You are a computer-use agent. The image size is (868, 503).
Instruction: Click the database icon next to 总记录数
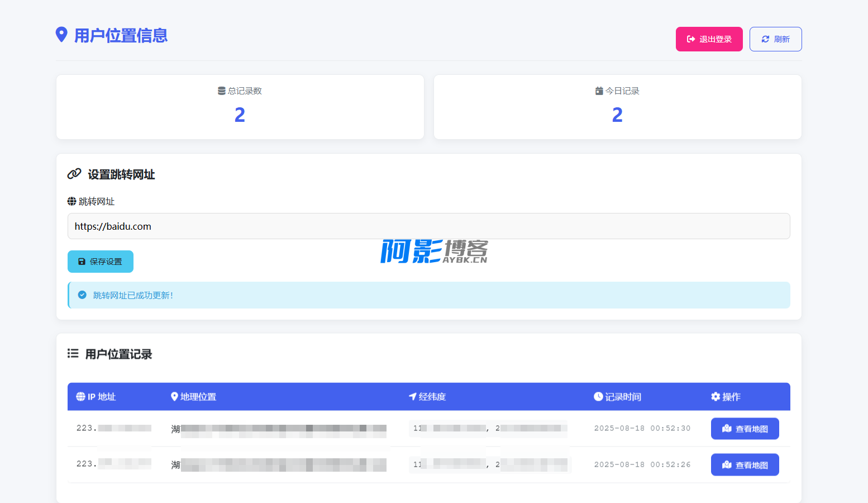pyautogui.click(x=221, y=91)
